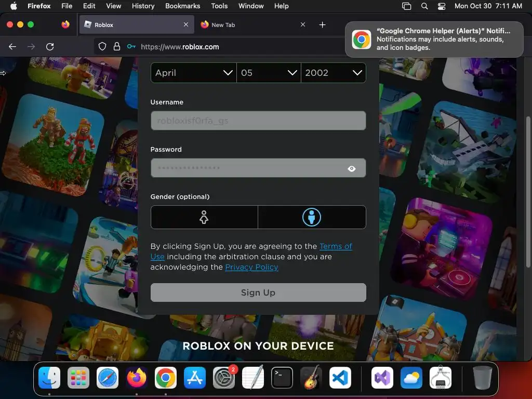Click the Google Chrome Helper notification
Image resolution: width=532 pixels, height=399 pixels.
(434, 39)
